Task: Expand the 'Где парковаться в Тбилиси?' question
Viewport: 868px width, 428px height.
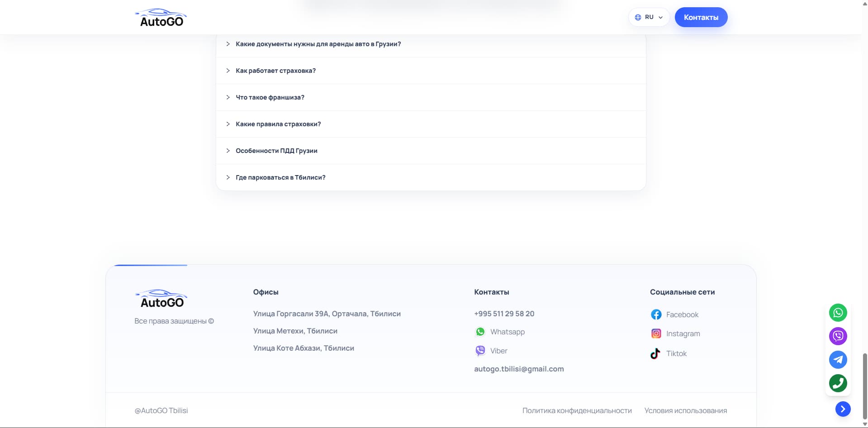Action: tap(431, 177)
